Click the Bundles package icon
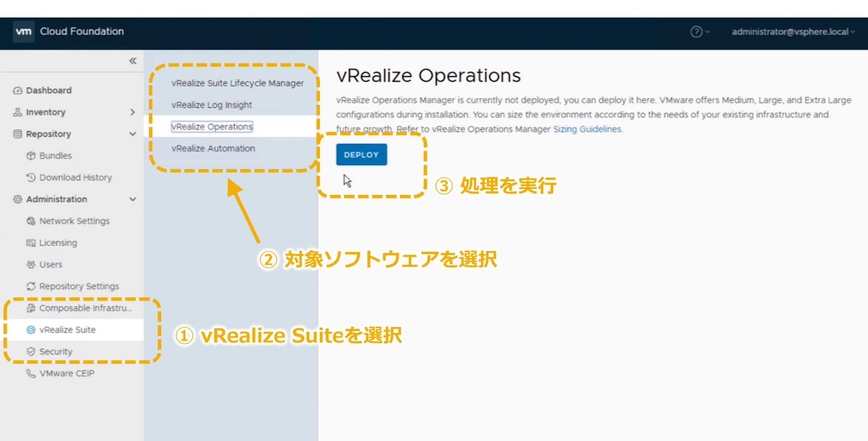The image size is (868, 441). 31,155
